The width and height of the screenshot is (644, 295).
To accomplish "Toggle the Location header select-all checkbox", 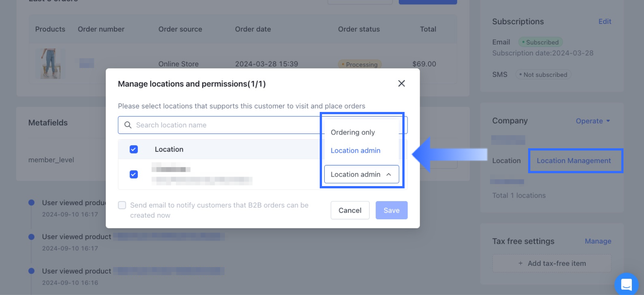I will [x=134, y=149].
